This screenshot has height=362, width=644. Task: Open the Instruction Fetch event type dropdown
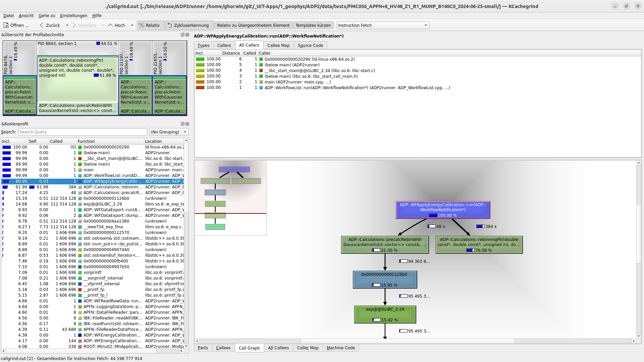pos(382,25)
